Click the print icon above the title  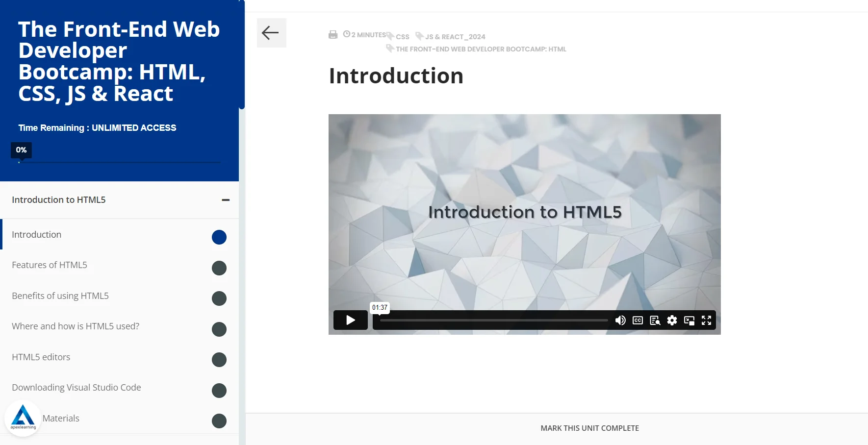333,35
